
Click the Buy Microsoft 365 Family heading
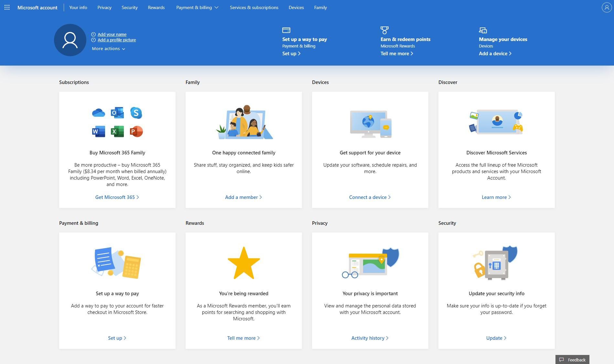[117, 153]
